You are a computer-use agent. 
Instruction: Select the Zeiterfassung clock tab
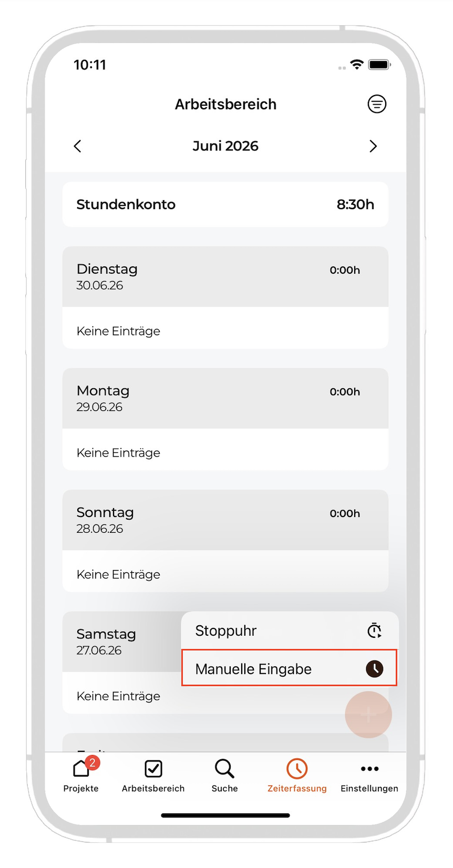coord(297,776)
